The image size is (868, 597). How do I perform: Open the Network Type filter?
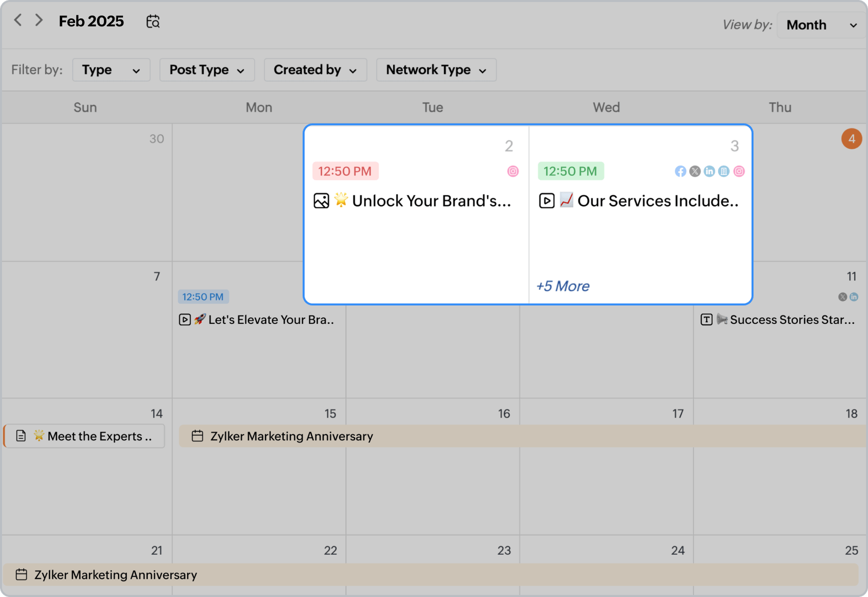click(435, 70)
